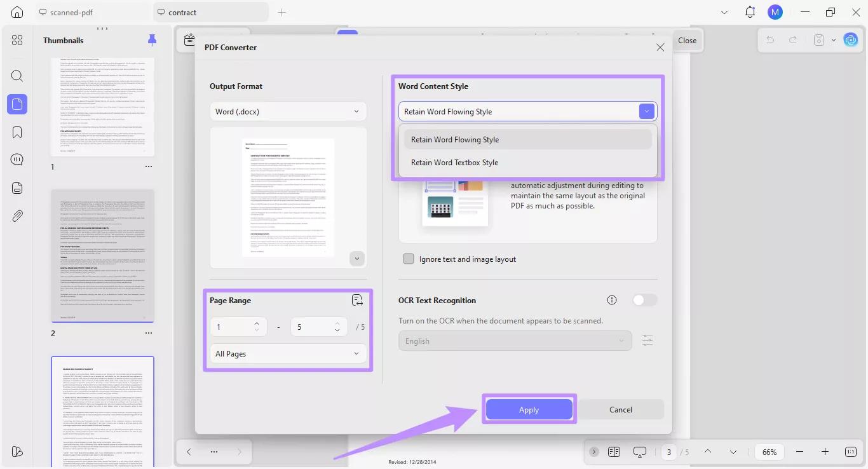Click the Apply button
Image resolution: width=868 pixels, height=469 pixels.
click(x=529, y=409)
